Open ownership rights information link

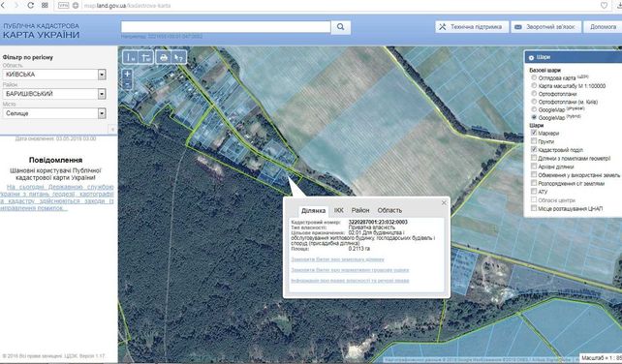pos(350,281)
